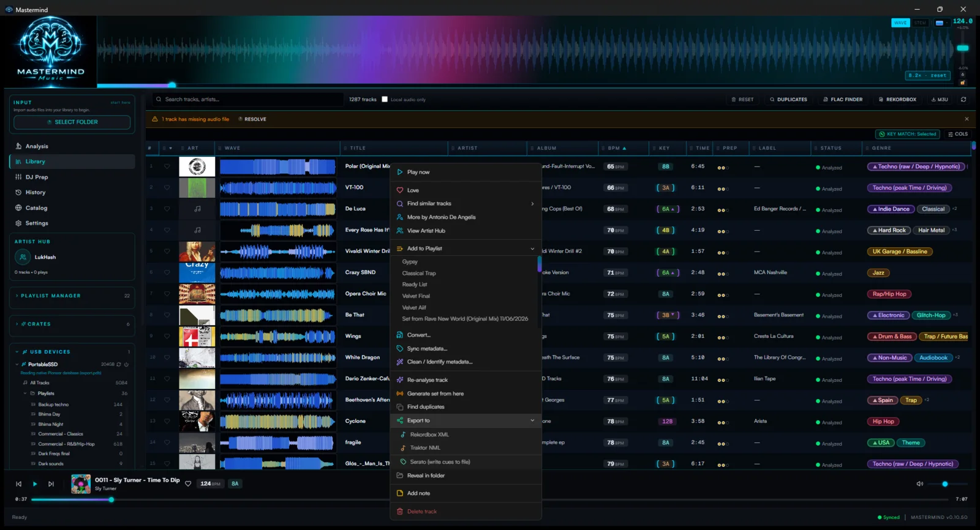The height and width of the screenshot is (530, 980).
Task: Adjust the volume slider
Action: coord(946,484)
